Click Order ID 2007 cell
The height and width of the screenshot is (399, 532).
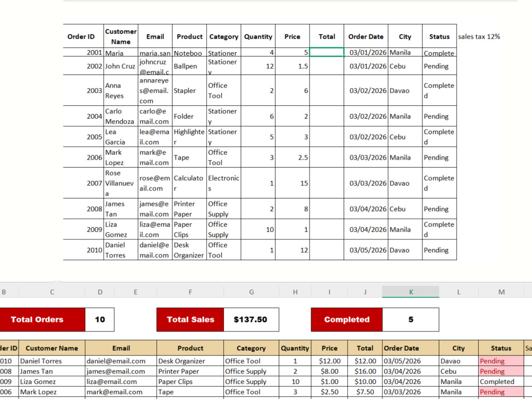84,183
